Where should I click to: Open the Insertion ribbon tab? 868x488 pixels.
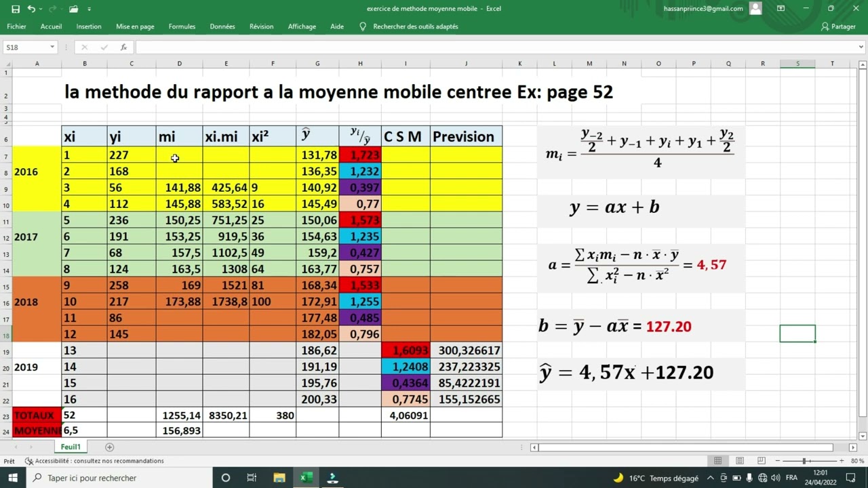[89, 26]
